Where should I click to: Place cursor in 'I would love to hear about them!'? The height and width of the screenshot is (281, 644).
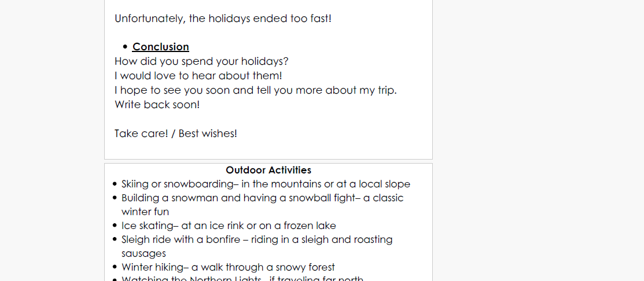point(198,76)
